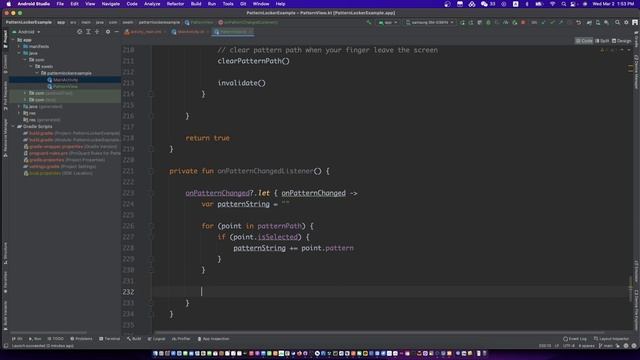Open gradle-wrapper.properties file
Screen dimensions: 640x360
[70, 147]
